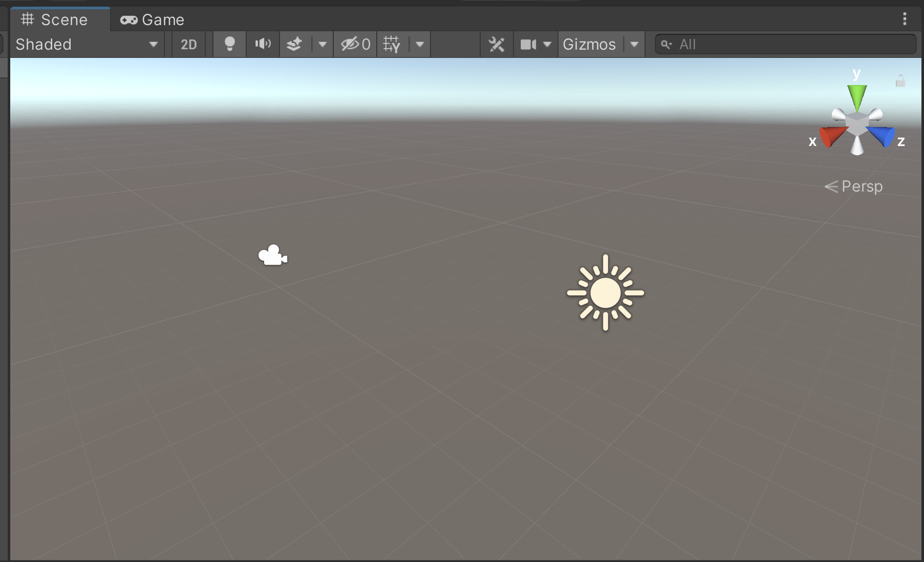Open scene camera settings icon
Screen dimensions: 924x562
point(528,45)
